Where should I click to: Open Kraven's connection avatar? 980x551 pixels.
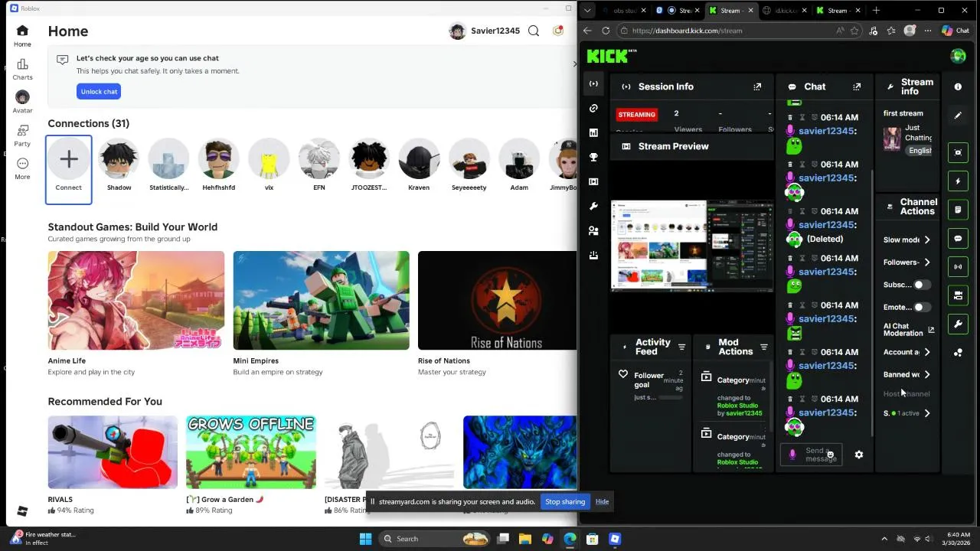click(x=419, y=159)
